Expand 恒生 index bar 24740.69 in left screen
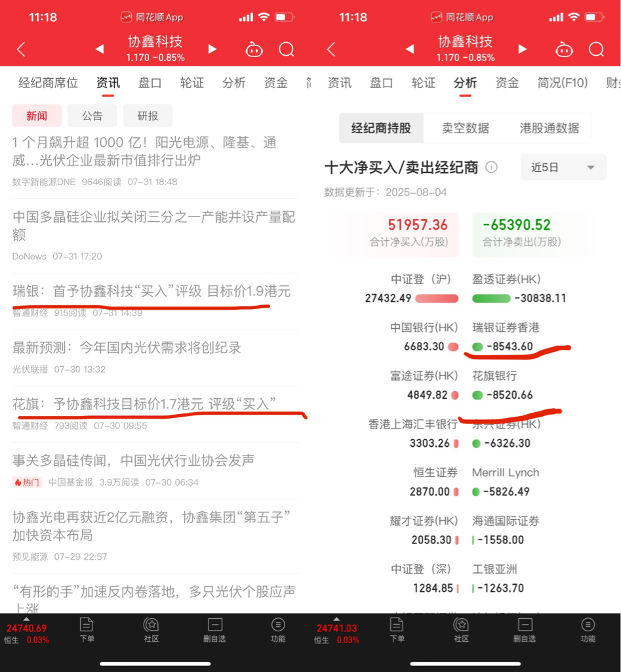The image size is (621, 672). click(26, 631)
